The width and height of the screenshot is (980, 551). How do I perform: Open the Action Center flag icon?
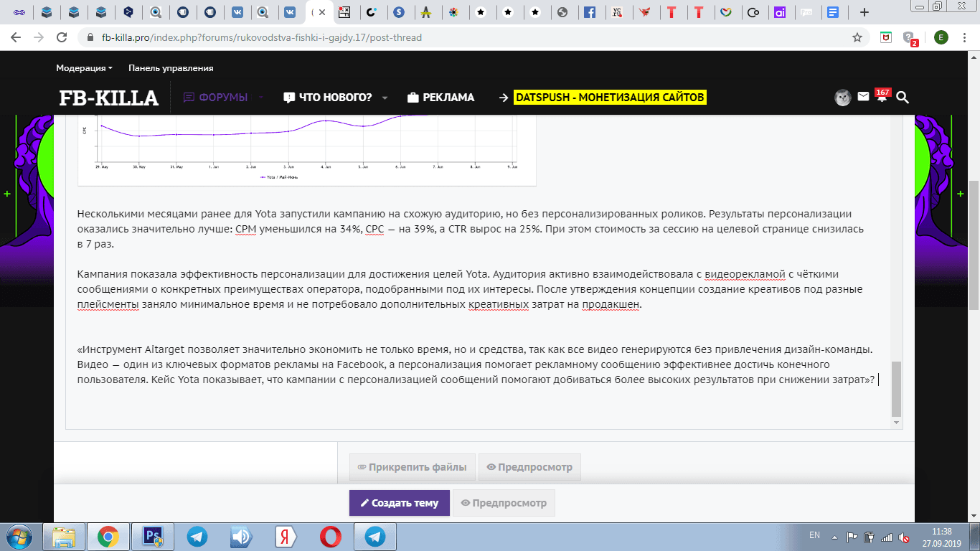tap(852, 537)
